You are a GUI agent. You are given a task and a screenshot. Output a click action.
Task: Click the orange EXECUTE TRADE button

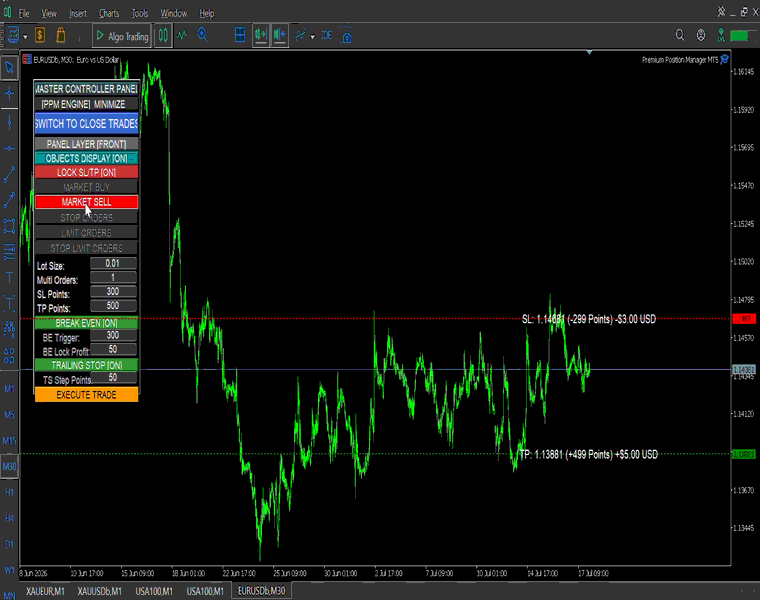86,395
